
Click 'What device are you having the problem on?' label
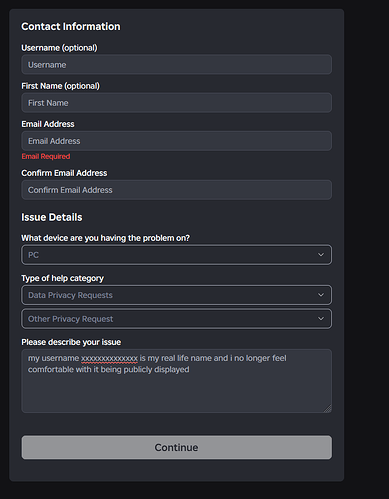tap(105, 238)
